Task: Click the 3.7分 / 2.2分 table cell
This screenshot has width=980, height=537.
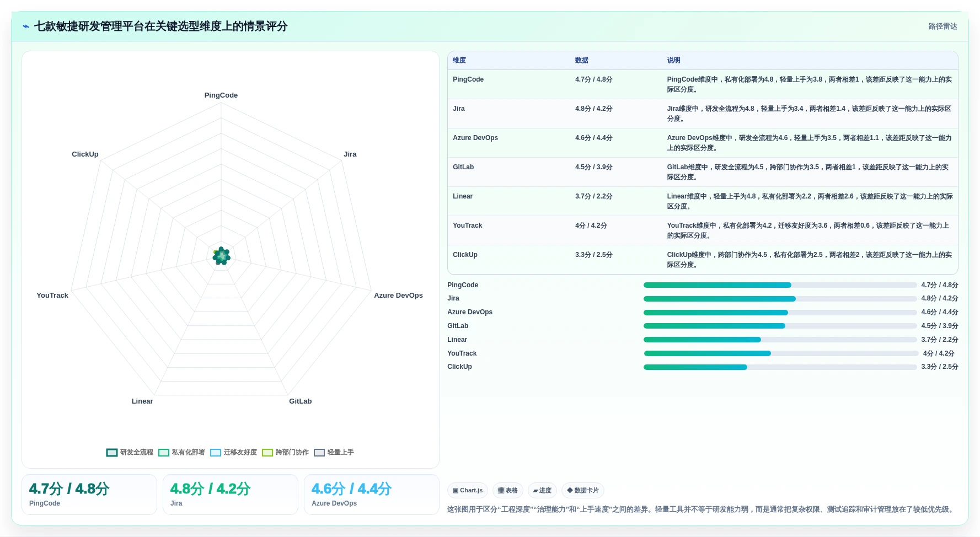Action: 594,196
